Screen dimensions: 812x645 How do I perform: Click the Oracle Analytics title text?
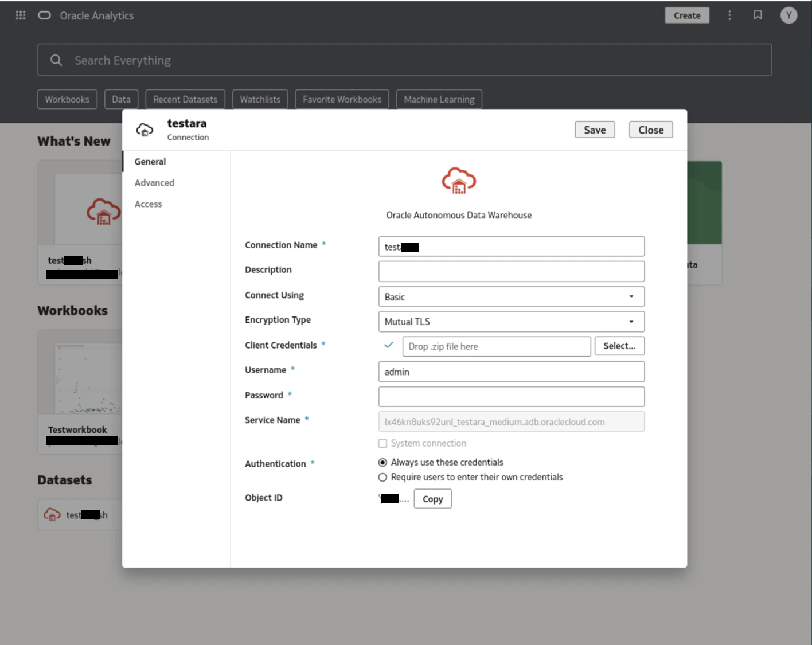point(97,15)
